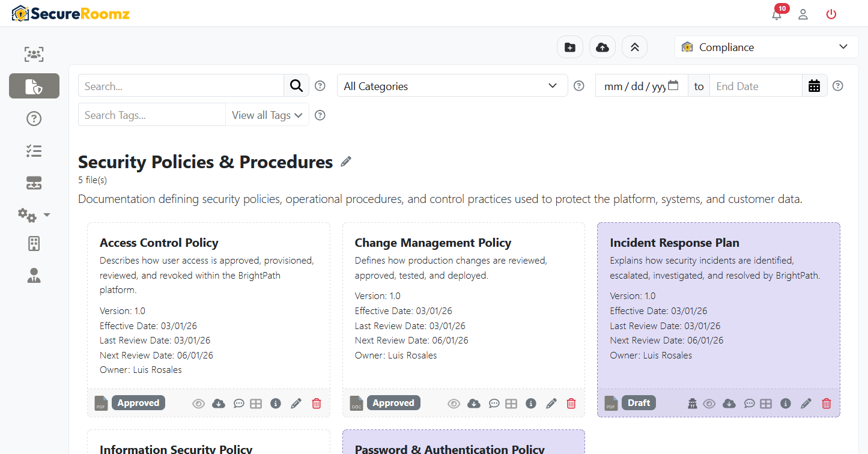Open the notifications bell with 10 badge
The image size is (868, 454).
(777, 14)
